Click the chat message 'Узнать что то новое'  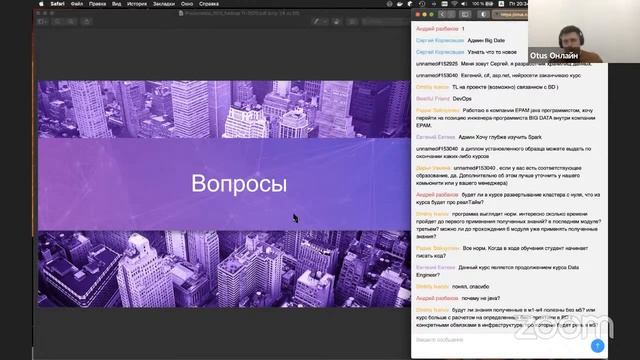tap(492, 52)
